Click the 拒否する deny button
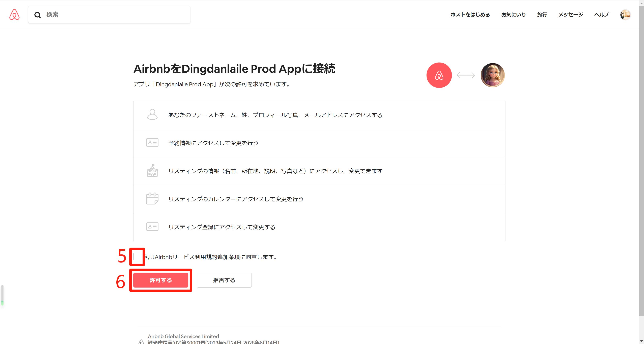 pyautogui.click(x=224, y=280)
